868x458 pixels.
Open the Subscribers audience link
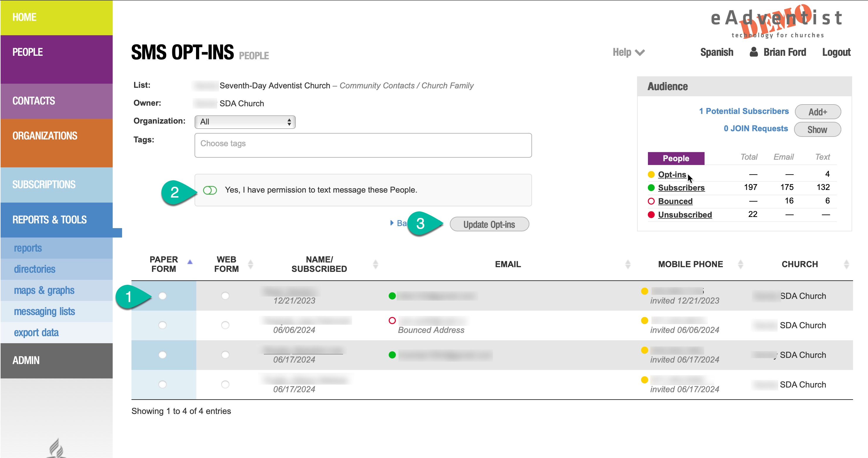pyautogui.click(x=681, y=188)
